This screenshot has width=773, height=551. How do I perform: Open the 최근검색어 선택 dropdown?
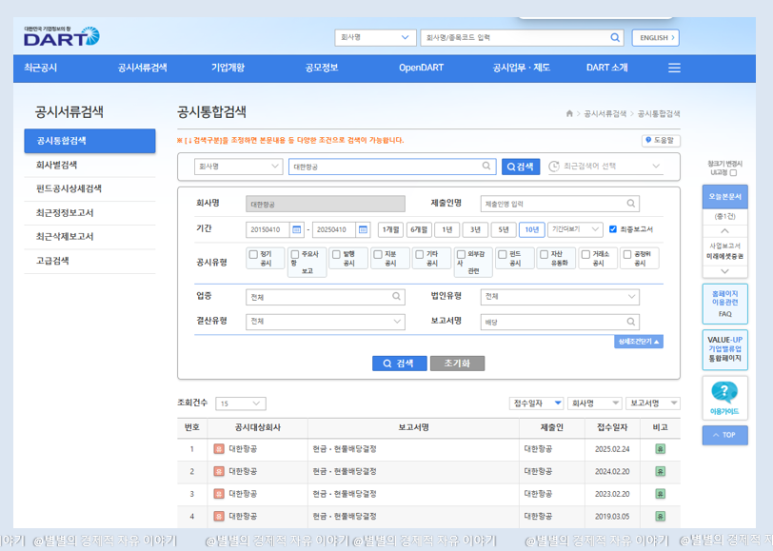click(x=605, y=167)
